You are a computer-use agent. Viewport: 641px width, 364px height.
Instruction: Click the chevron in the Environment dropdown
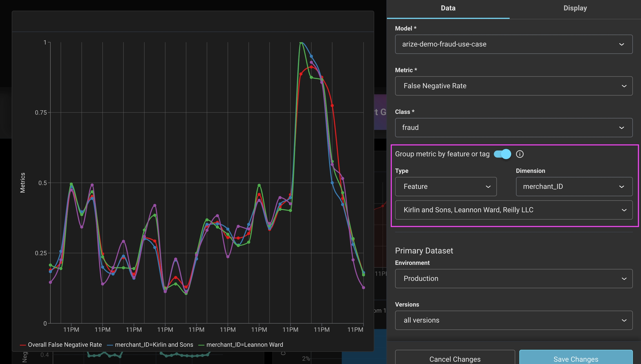point(624,279)
